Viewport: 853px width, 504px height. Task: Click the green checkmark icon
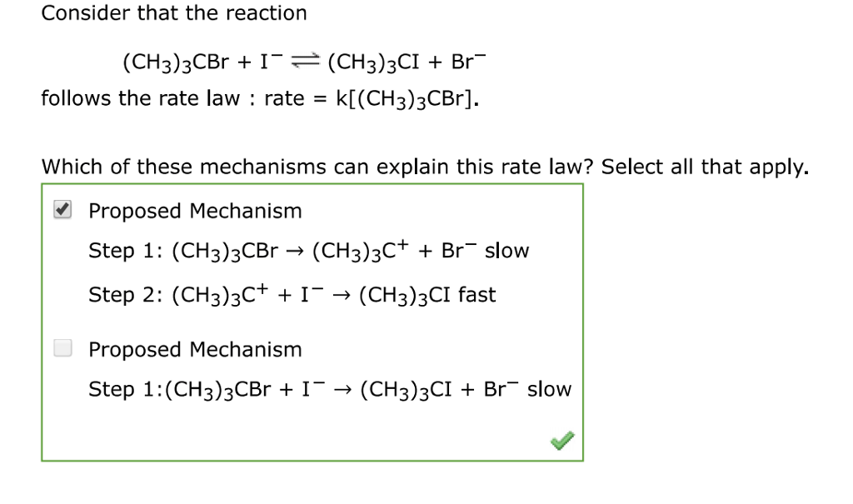coord(561,440)
